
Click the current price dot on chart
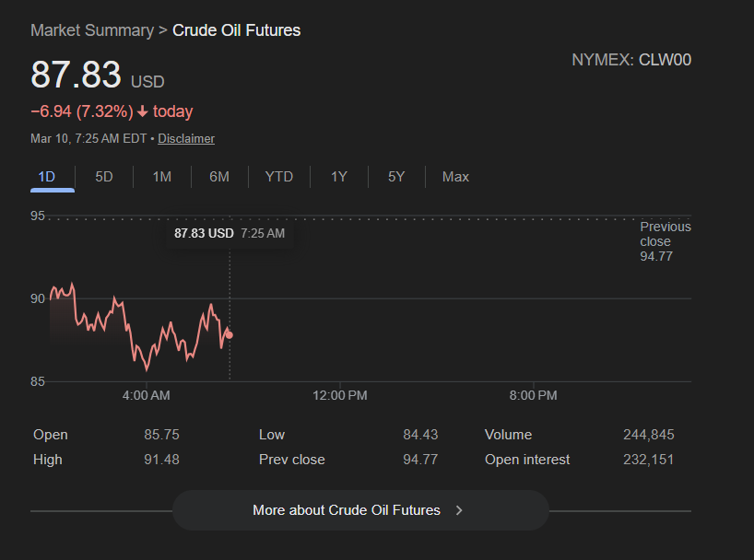pos(230,335)
